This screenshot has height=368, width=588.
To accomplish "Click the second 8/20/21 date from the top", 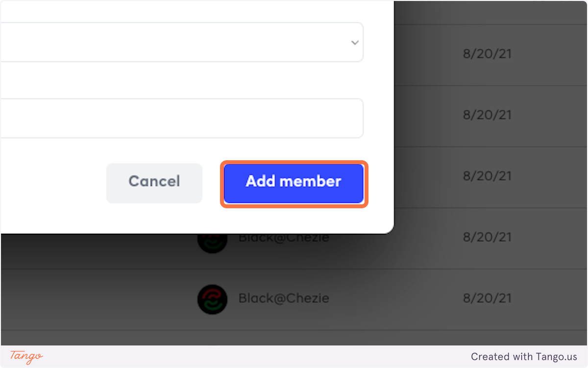I will 487,115.
